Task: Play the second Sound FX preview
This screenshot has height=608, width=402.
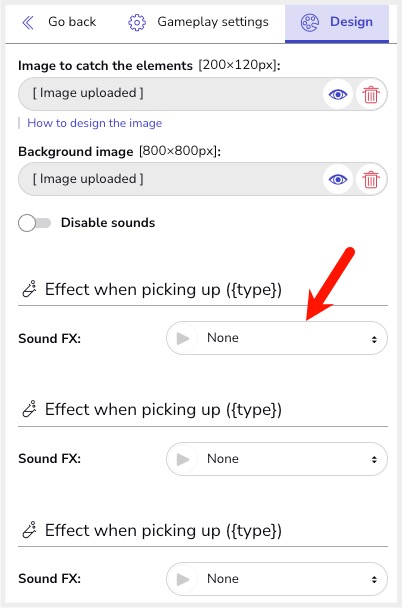Action: [x=183, y=459]
